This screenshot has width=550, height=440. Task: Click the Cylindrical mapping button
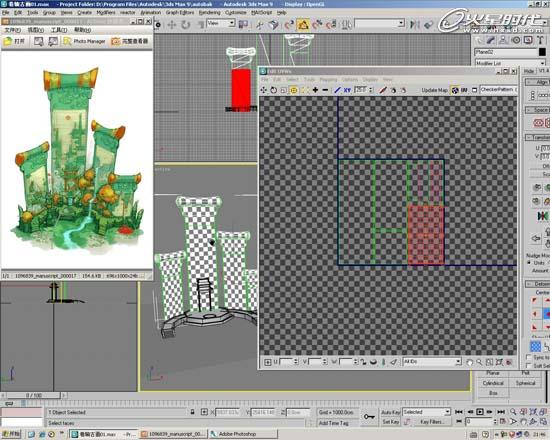point(493,383)
